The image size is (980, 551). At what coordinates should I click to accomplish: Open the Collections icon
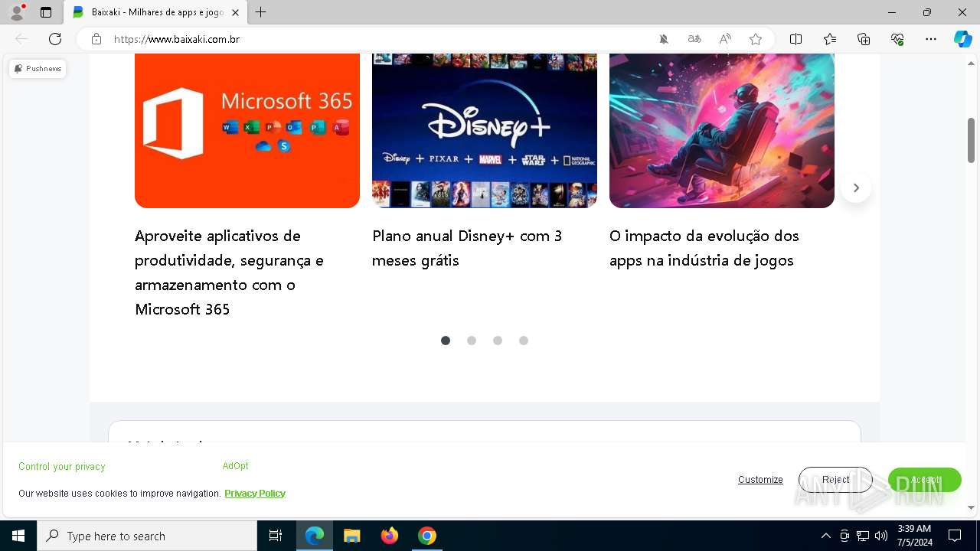(864, 39)
